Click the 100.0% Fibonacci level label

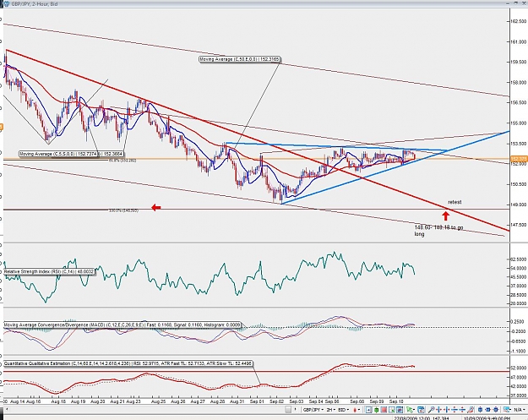[123, 210]
